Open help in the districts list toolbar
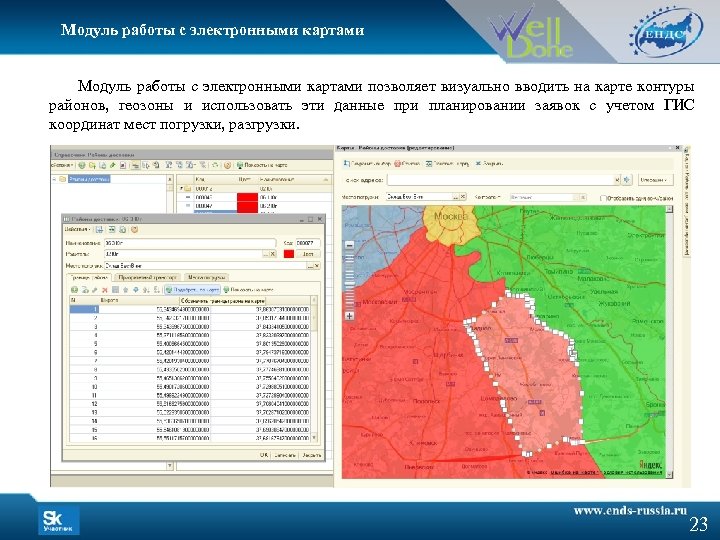The width and height of the screenshot is (720, 540). click(x=227, y=165)
